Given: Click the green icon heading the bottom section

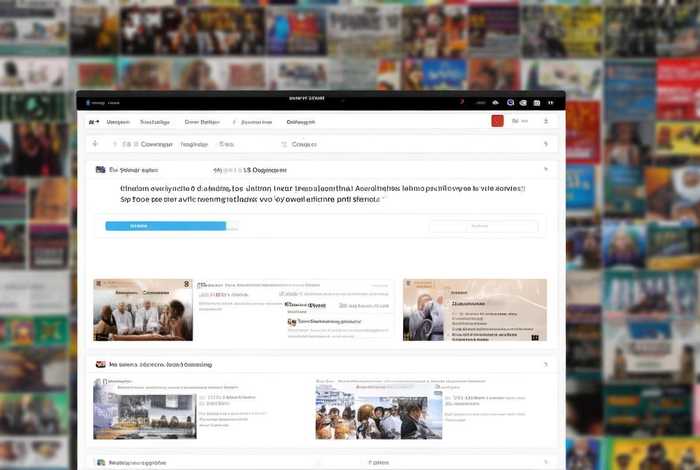Looking at the screenshot, I should click(x=100, y=463).
